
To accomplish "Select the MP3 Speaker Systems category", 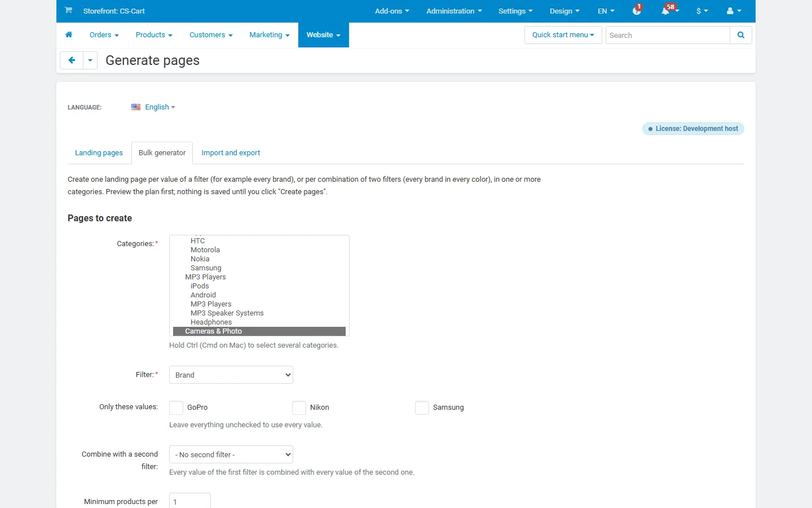I will click(259, 313).
